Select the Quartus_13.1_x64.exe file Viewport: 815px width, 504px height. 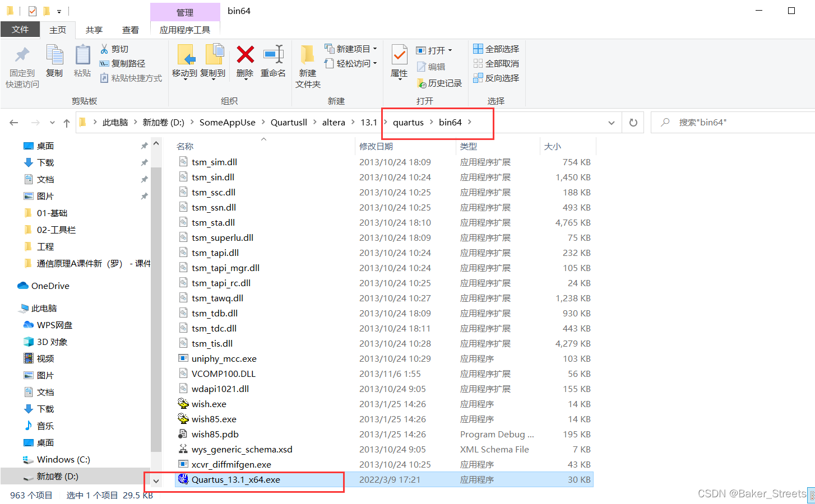point(384,479)
